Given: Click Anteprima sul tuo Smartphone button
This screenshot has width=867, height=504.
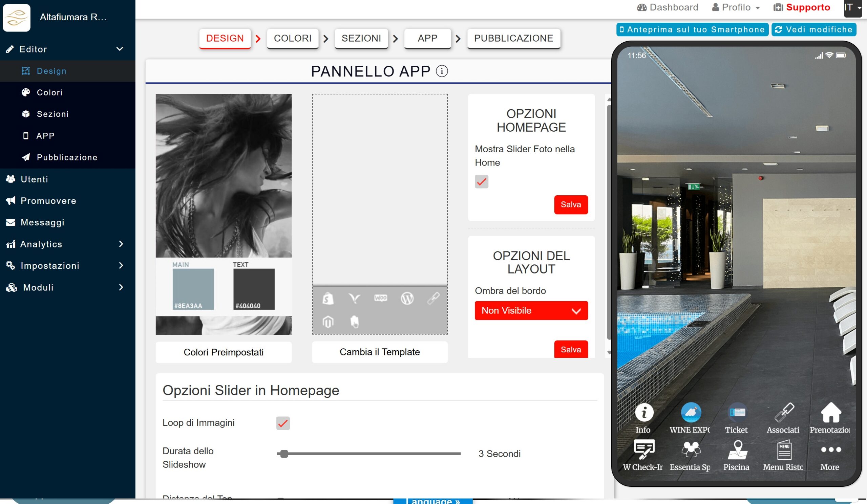Looking at the screenshot, I should (x=692, y=29).
